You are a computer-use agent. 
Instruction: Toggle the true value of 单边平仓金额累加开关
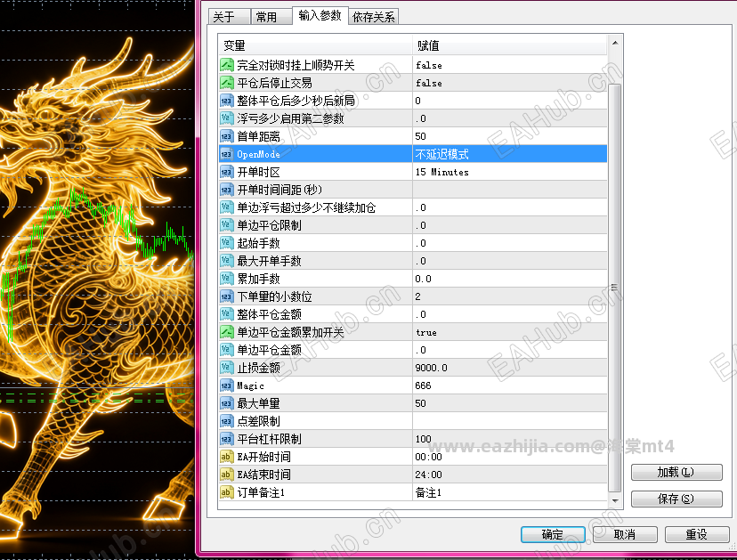pos(509,332)
